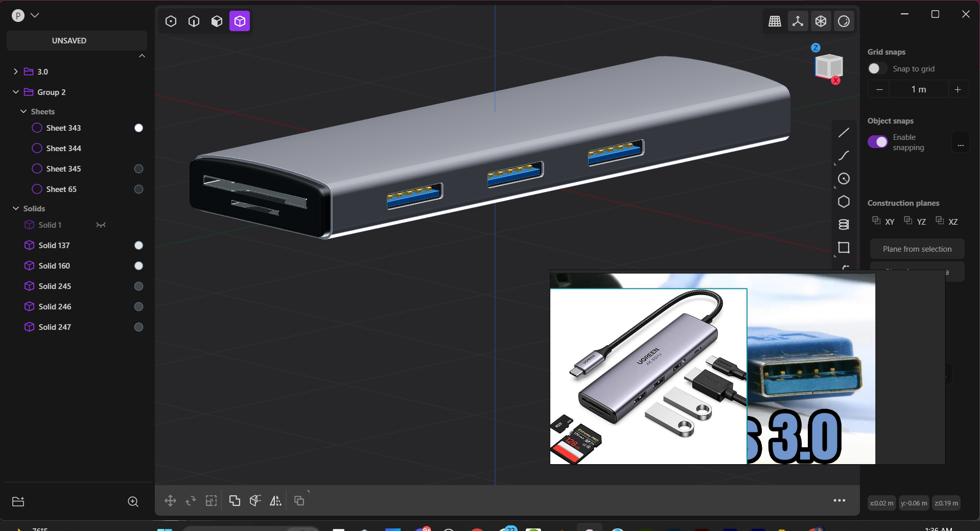The image size is (980, 531).
Task: Select the Rectangle tool
Action: click(843, 248)
